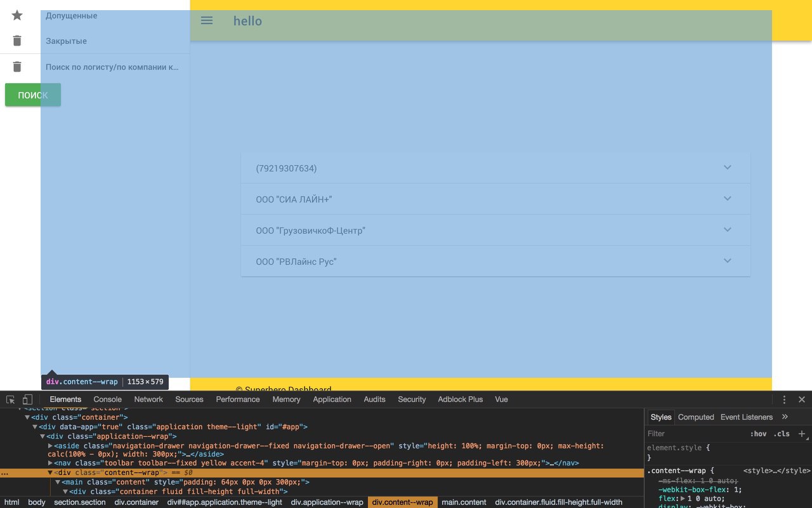Select the Styles pane tab
This screenshot has height=508, width=812.
660,417
